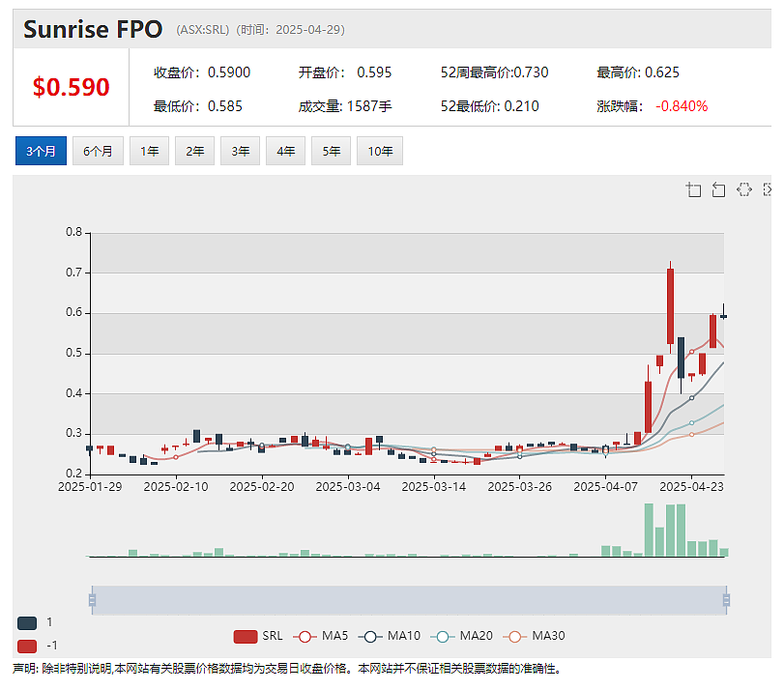Click the tallest green volume bar

click(649, 530)
